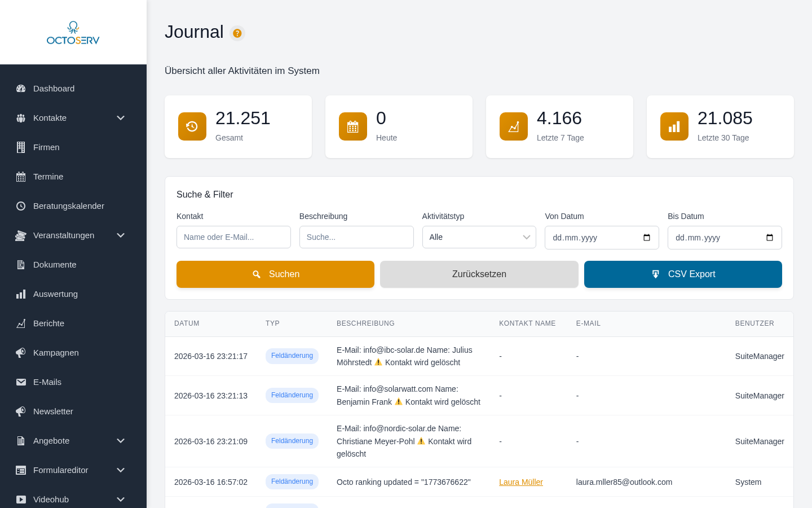This screenshot has height=508, width=812.
Task: Click the Suchen search button
Action: (275, 274)
